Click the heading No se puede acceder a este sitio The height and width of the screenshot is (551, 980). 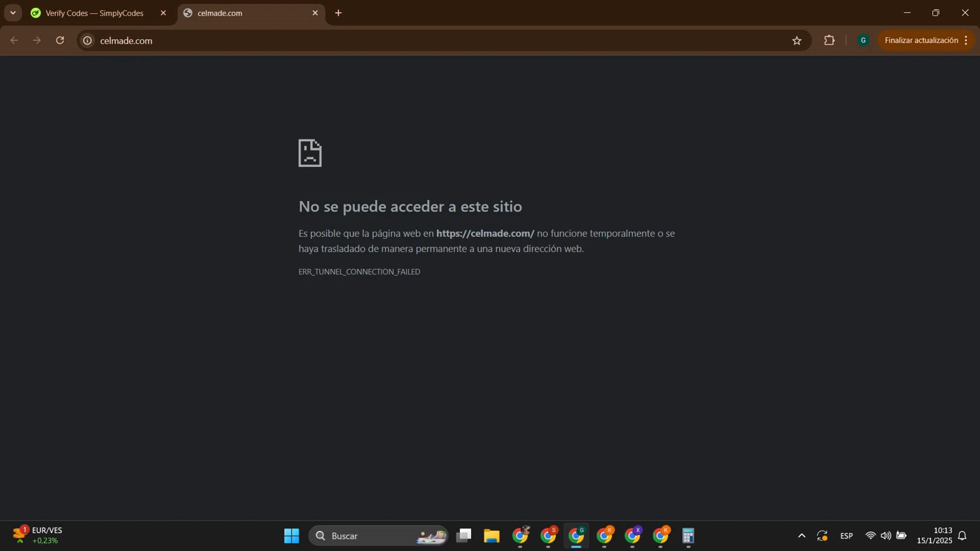coord(410,206)
